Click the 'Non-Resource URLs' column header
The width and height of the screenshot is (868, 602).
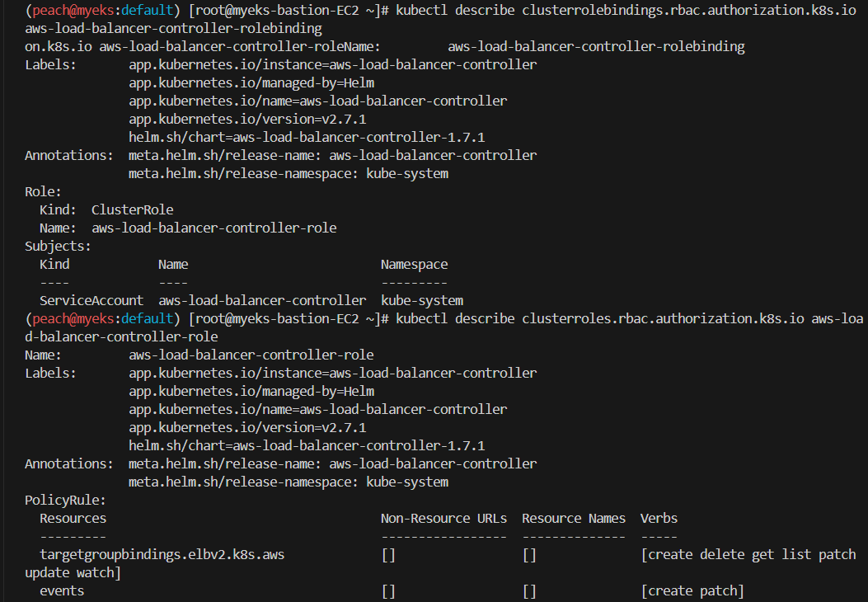pyautogui.click(x=444, y=519)
